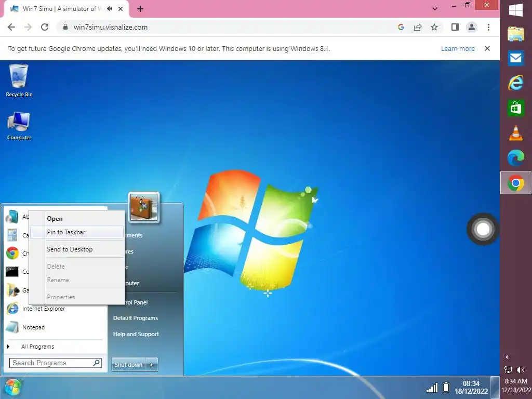Open the Recycle Bin desktop icon
Image resolution: width=532 pixels, height=399 pixels.
[19, 81]
